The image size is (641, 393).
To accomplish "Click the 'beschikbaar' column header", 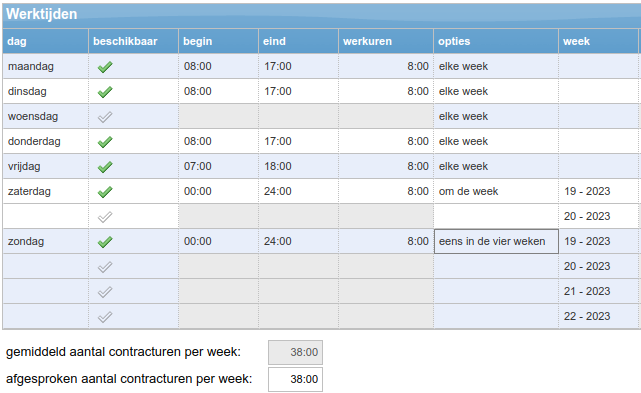I will [125, 41].
